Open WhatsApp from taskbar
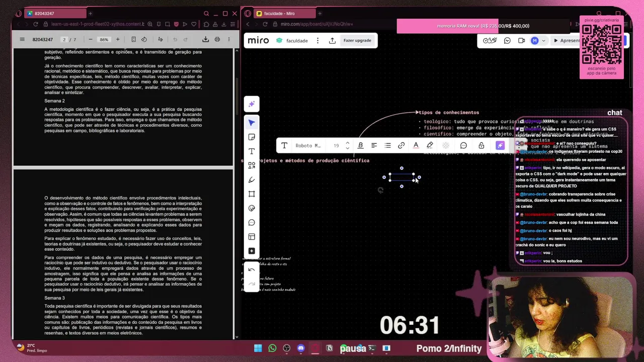 [272, 348]
